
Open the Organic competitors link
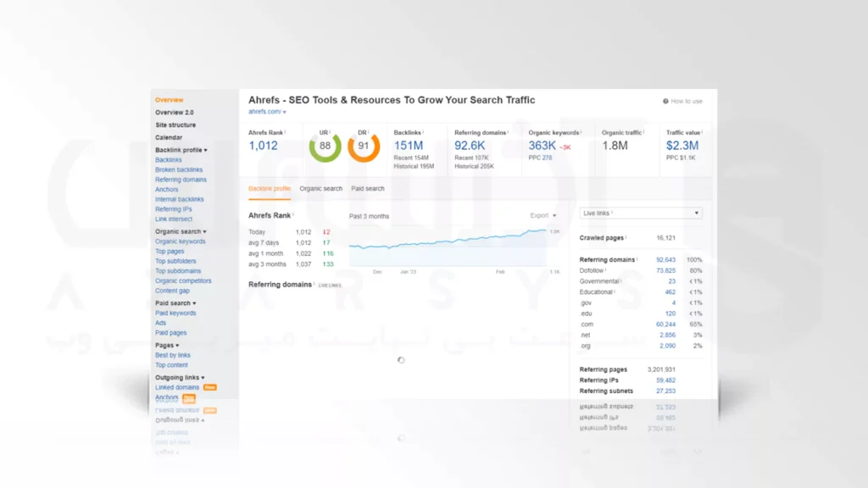(183, 281)
